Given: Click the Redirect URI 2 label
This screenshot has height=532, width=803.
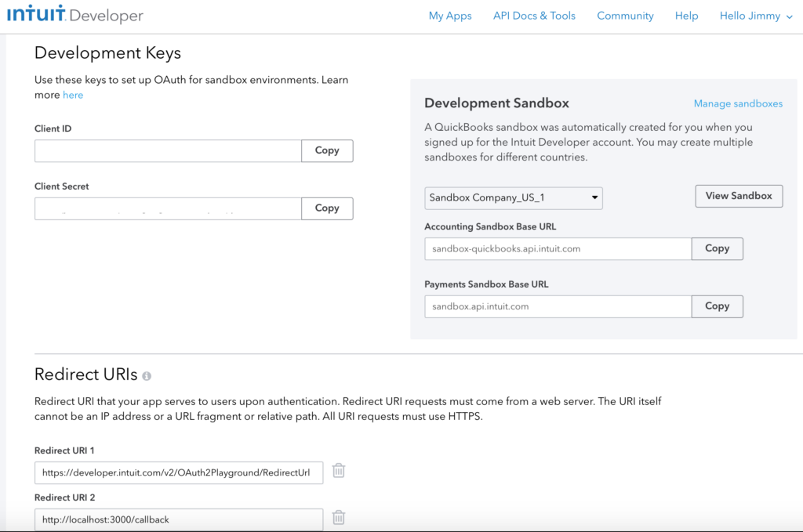Looking at the screenshot, I should (x=64, y=498).
